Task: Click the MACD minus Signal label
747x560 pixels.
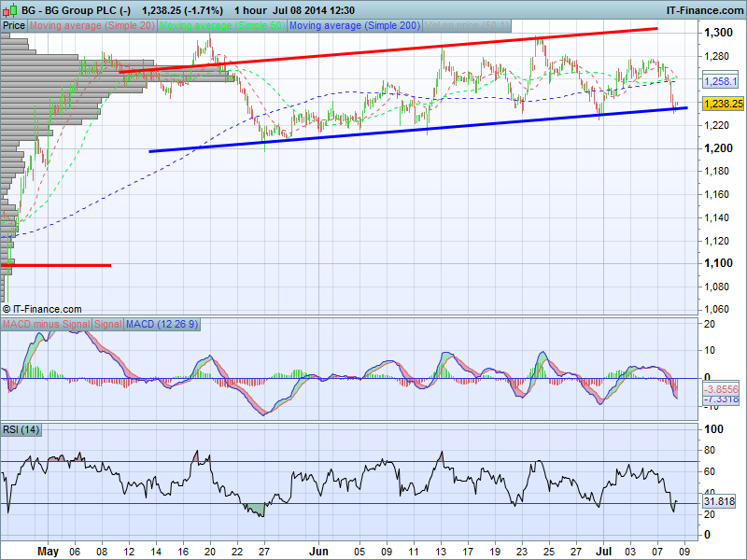Action: 47,324
